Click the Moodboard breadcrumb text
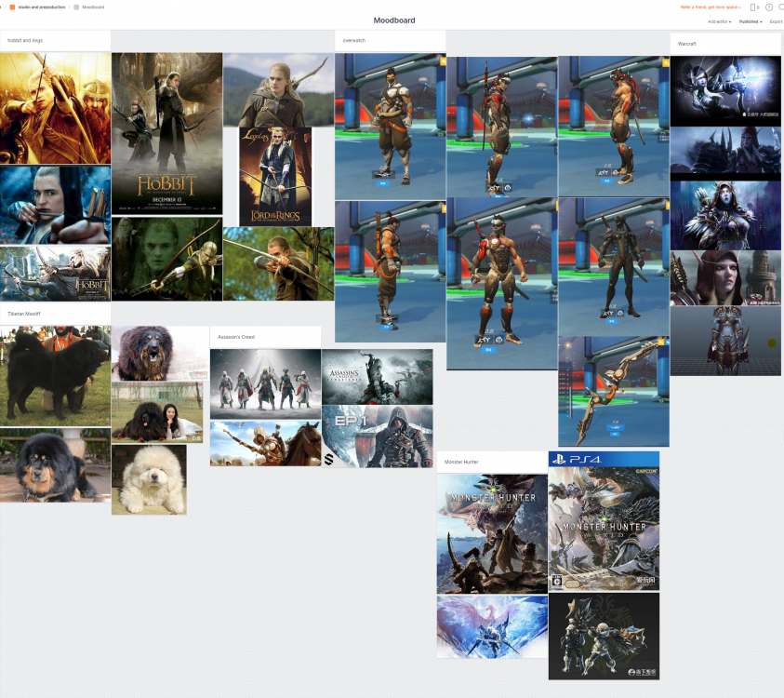This screenshot has height=698, width=784. tap(93, 7)
